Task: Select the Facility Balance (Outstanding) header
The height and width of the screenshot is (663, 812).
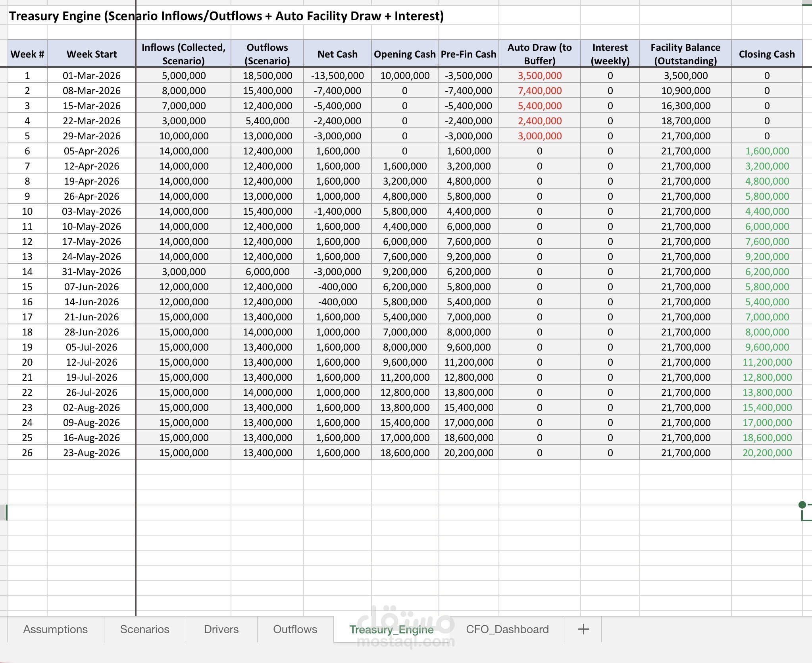Action: pos(685,54)
